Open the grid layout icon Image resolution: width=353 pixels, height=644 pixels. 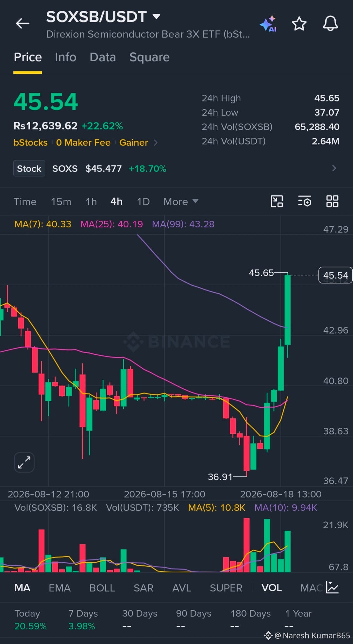[x=332, y=201]
